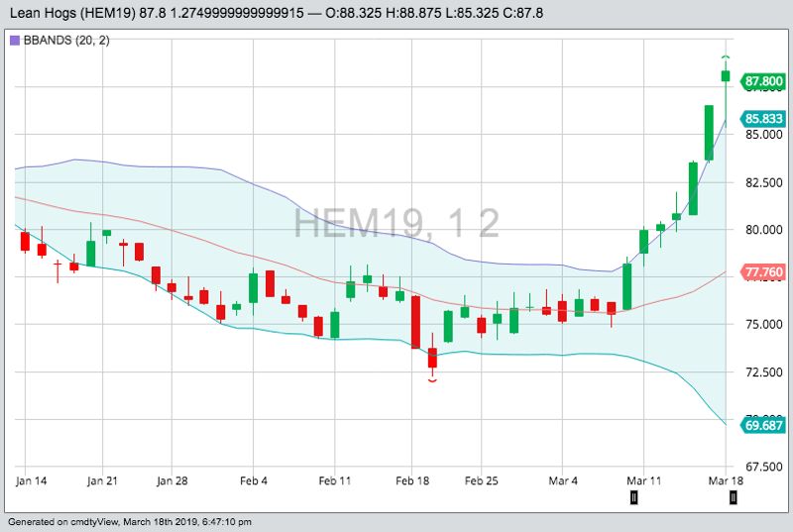Screen dimensions: 793x532
Task: Click the tallest green candle near Mar 18
Action: click(710, 132)
